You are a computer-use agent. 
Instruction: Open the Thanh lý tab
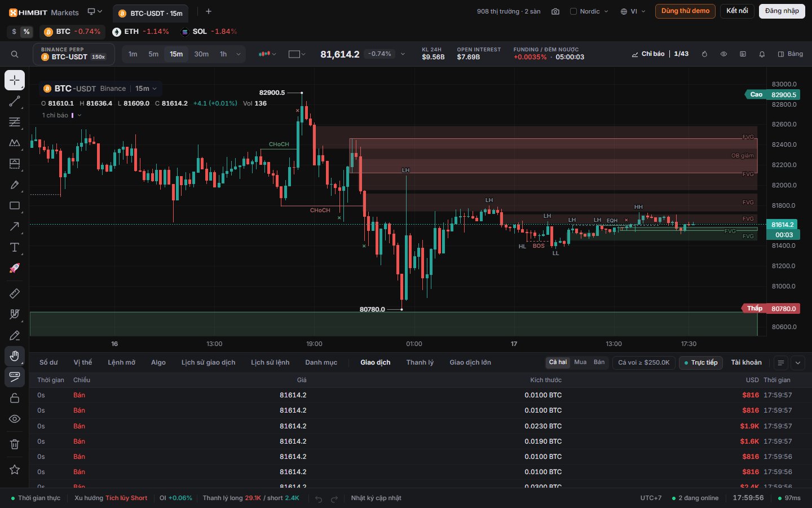pyautogui.click(x=420, y=362)
